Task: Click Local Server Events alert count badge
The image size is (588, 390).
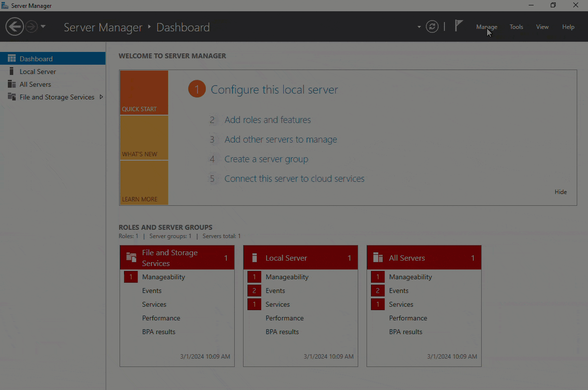Action: pyautogui.click(x=254, y=291)
